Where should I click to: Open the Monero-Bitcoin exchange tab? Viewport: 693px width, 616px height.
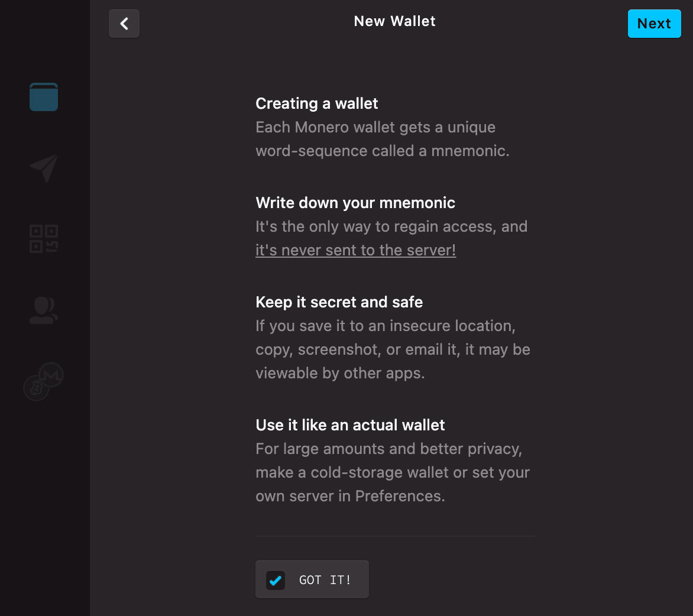43,381
